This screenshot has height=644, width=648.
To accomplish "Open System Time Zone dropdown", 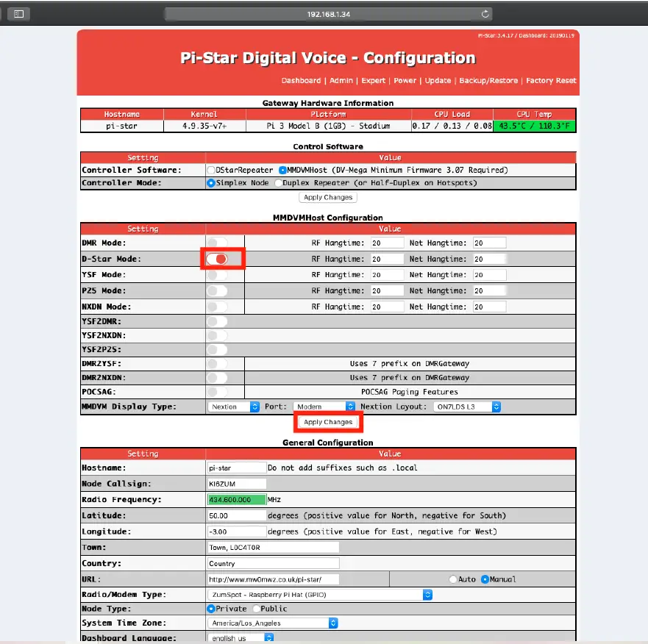I will pos(273,623).
